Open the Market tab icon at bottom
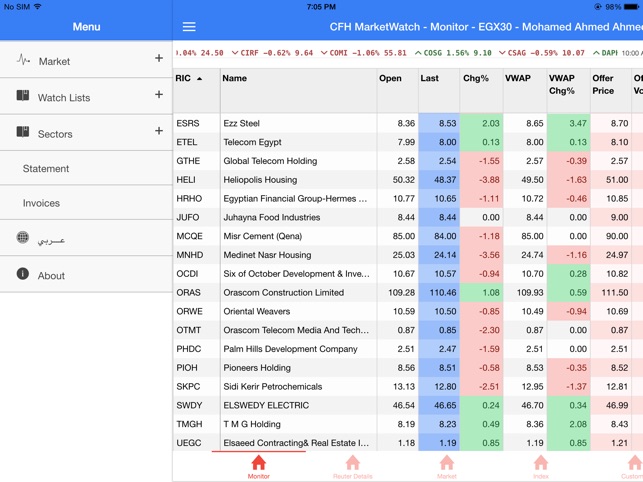The height and width of the screenshot is (482, 643). tap(447, 463)
